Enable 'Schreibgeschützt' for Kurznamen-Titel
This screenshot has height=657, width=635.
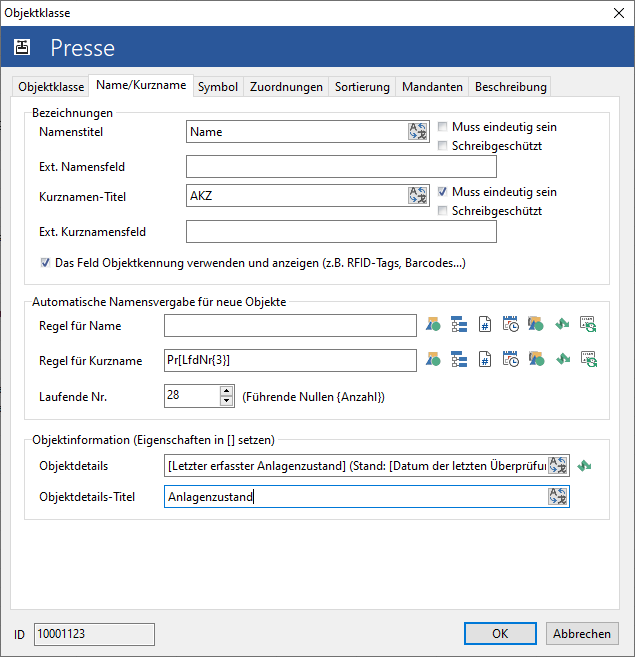(442, 210)
